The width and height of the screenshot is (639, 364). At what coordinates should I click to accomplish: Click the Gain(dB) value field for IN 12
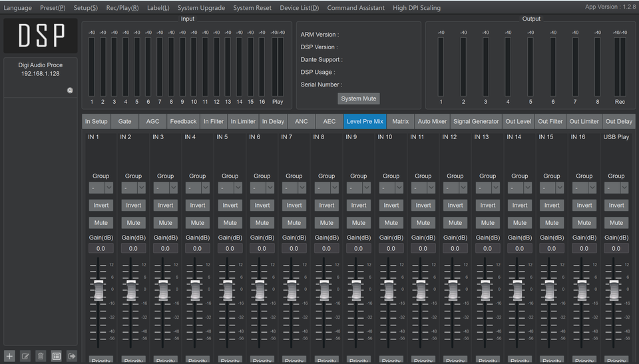(x=455, y=248)
